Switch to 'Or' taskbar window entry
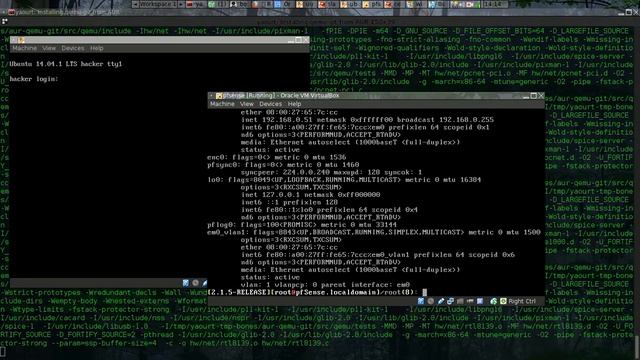Image resolution: width=640 pixels, height=360 pixels. (284, 4)
